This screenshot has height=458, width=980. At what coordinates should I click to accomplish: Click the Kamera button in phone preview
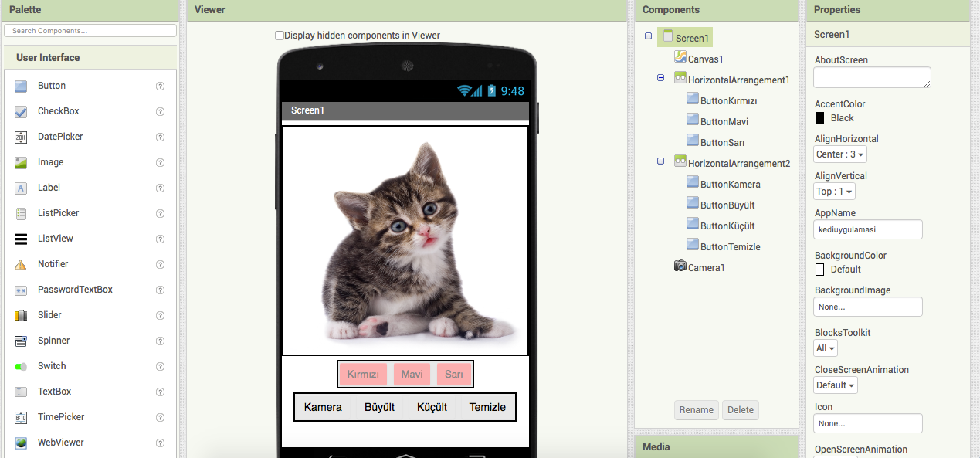click(323, 407)
